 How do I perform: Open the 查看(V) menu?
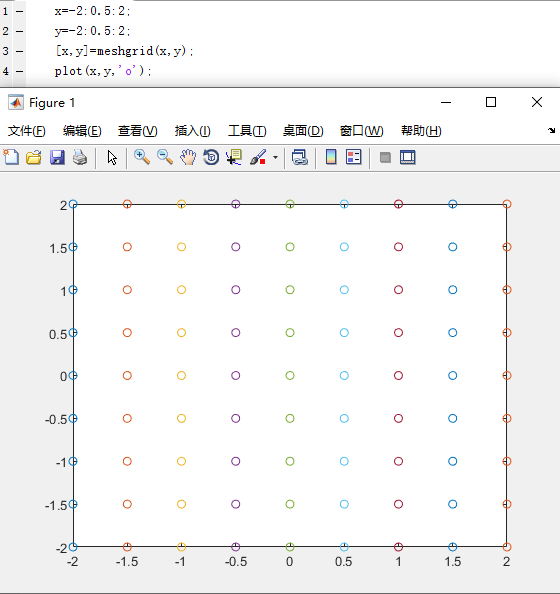click(x=138, y=131)
